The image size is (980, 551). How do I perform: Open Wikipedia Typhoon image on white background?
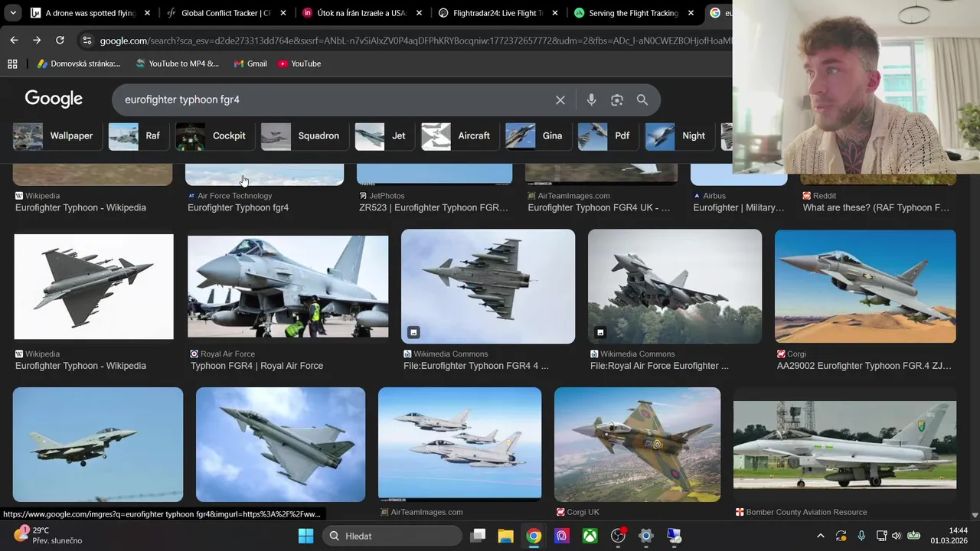93,286
